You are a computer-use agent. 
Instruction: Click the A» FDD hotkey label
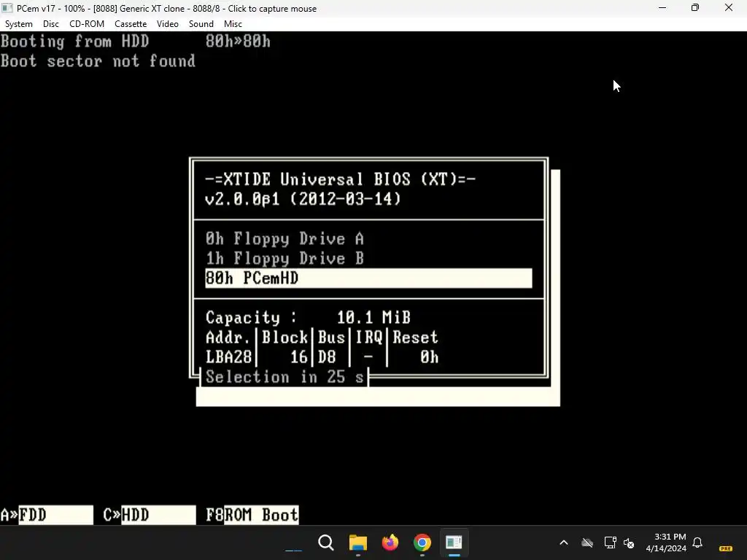(47, 515)
